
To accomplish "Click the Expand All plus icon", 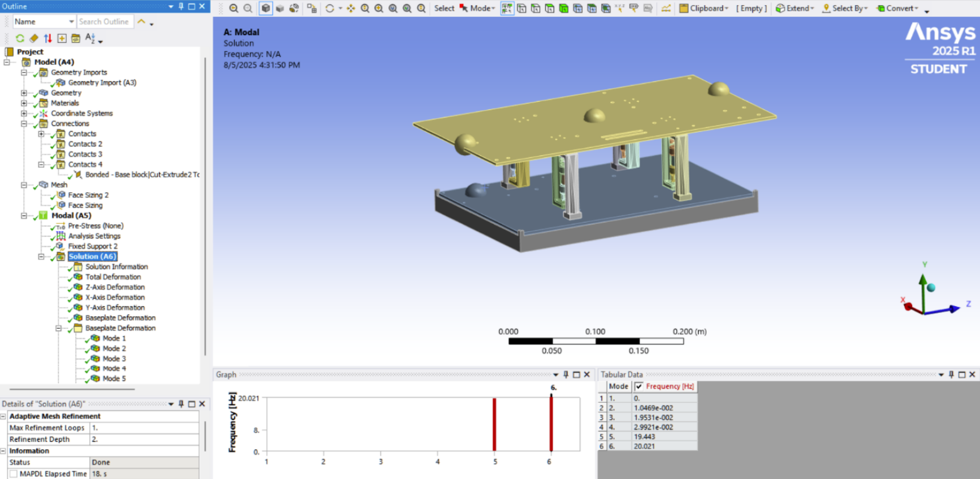I will pyautogui.click(x=62, y=38).
